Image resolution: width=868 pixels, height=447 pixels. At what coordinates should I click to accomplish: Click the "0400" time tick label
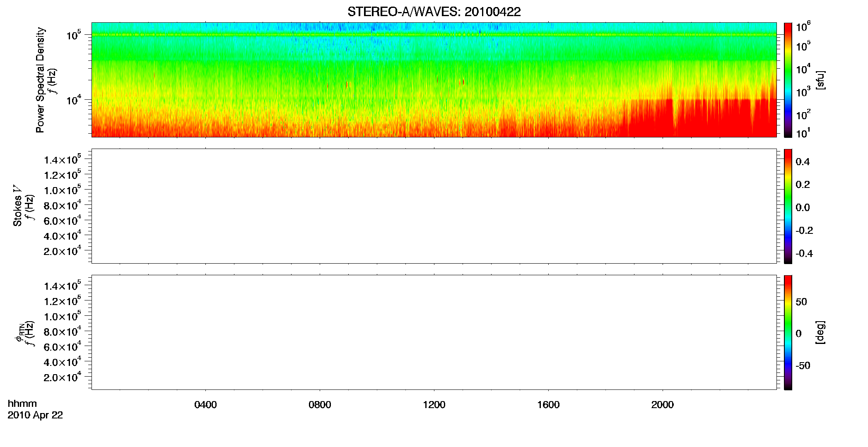(x=205, y=405)
